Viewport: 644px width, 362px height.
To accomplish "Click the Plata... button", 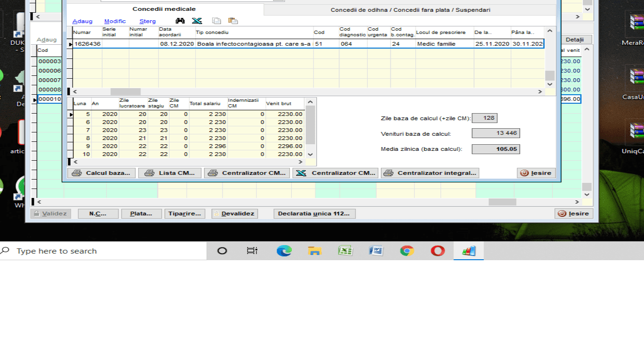I will [x=141, y=214].
